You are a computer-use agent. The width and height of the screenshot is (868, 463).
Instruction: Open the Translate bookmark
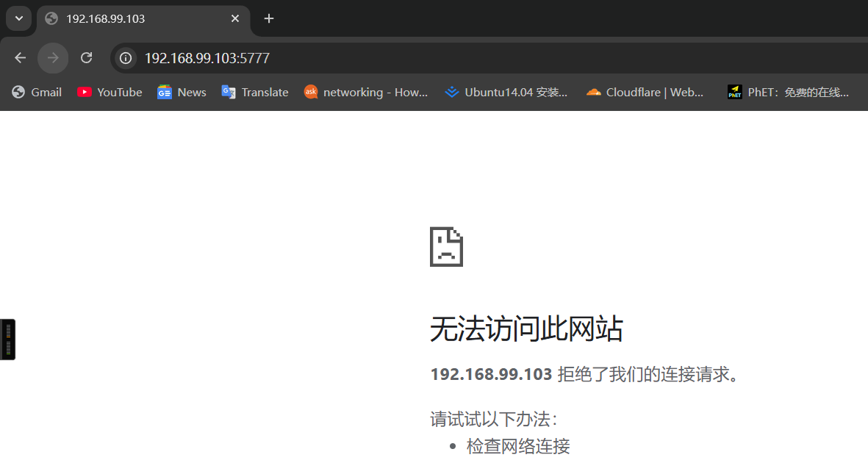(254, 93)
